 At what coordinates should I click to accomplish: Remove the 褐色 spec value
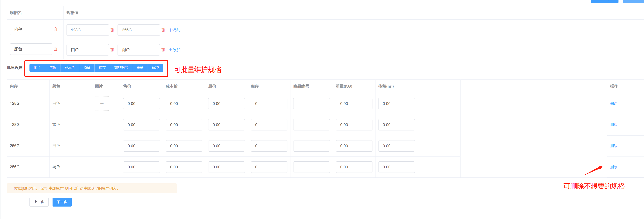pos(163,50)
